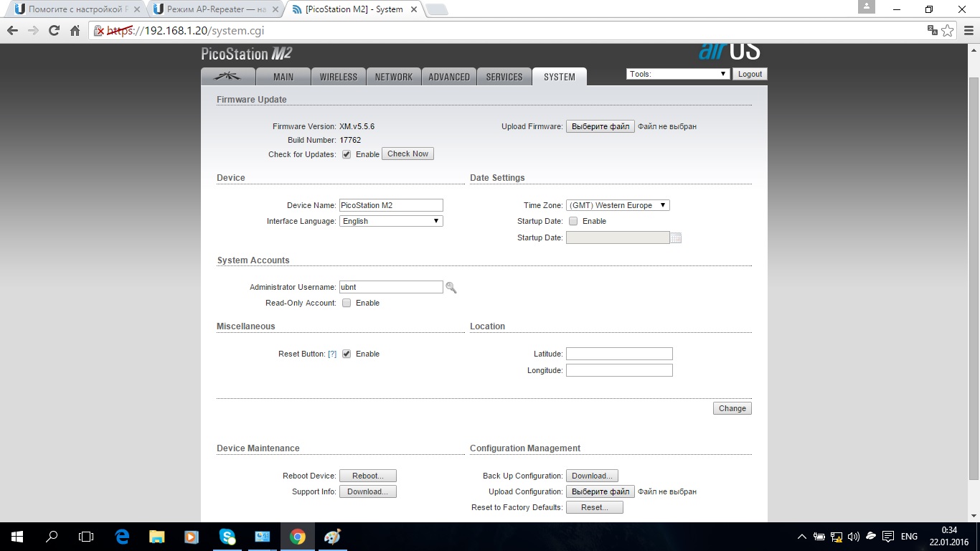980x551 pixels.
Task: Close the PicoStation M2 System tab
Action: [x=413, y=9]
